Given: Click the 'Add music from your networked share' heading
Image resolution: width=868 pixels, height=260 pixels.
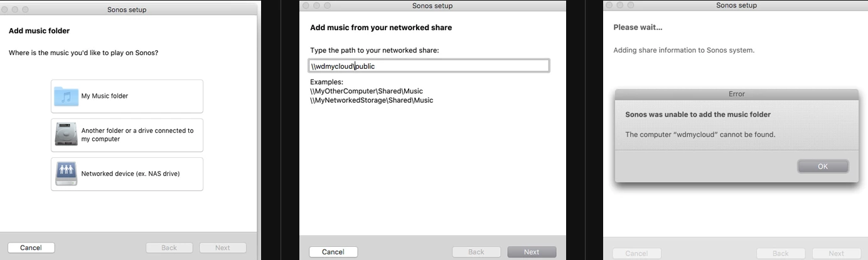Looking at the screenshot, I should (x=381, y=28).
